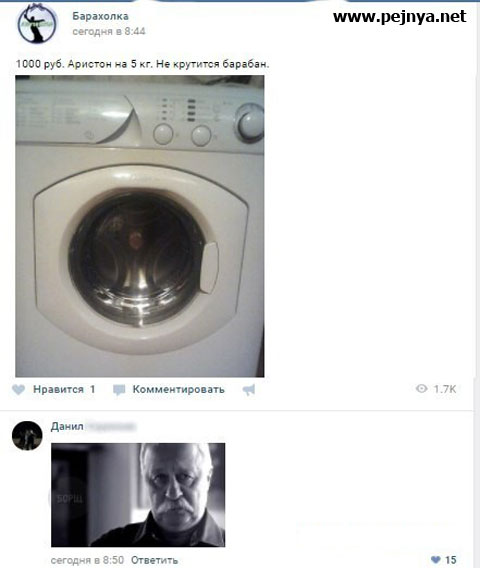This screenshot has height=568, width=480.
Task: Click the www.pejnya.net watermark
Action: coord(400,17)
